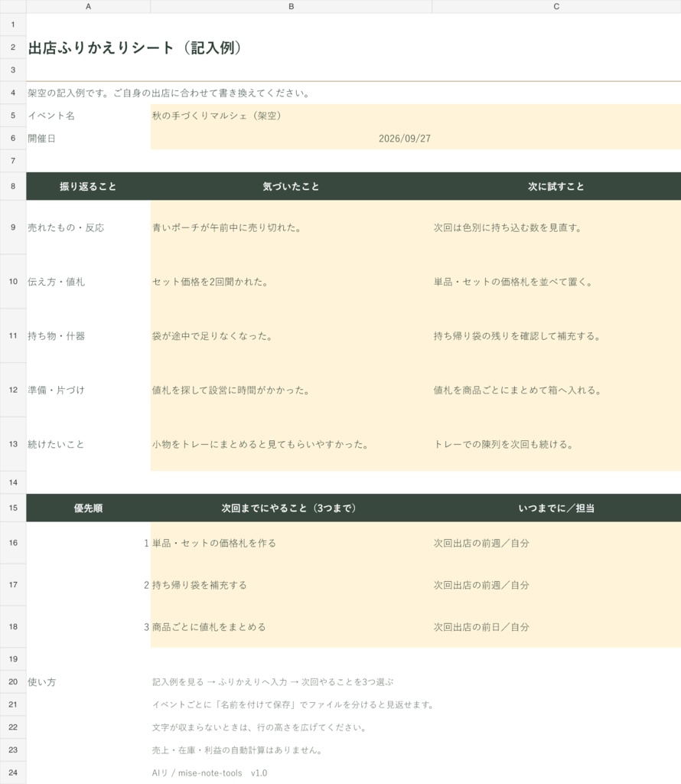Select row 9 header
The height and width of the screenshot is (784, 681).
(x=13, y=227)
